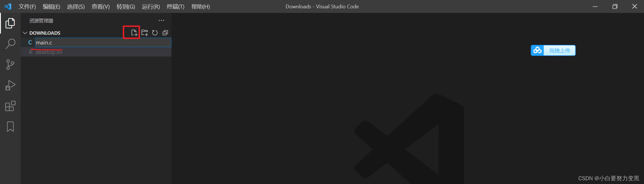Click the VS Code logo icon
The height and width of the screenshot is (184, 644).
pyautogui.click(x=8, y=6)
